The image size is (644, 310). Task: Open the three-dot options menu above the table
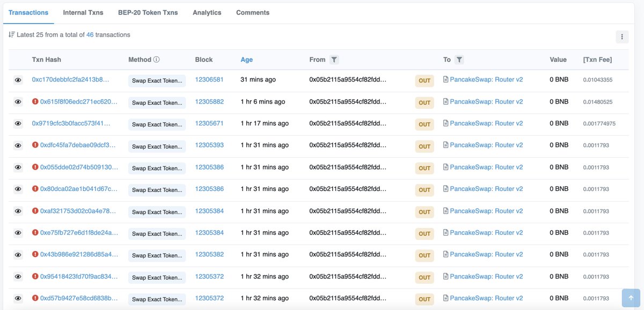[x=622, y=36]
